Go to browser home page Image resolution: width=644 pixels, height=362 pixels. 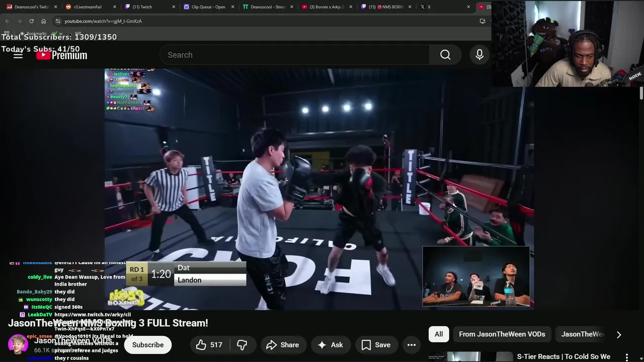pos(43,21)
